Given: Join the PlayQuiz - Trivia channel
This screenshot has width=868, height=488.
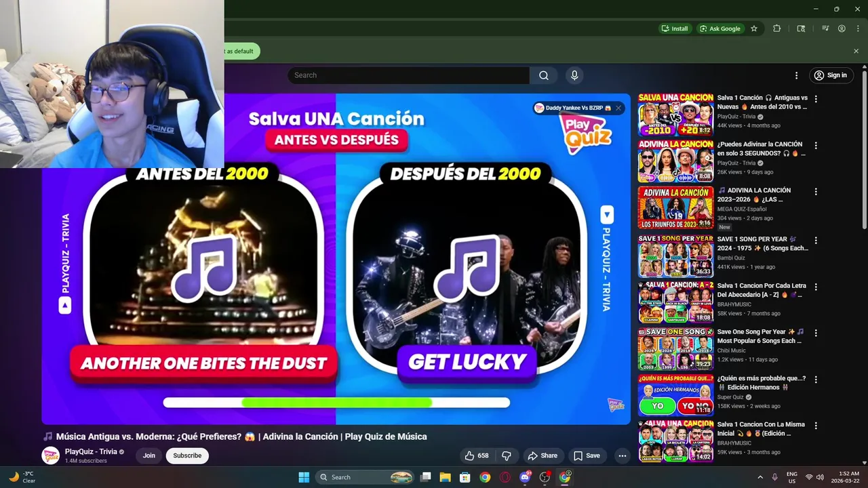Looking at the screenshot, I should point(149,455).
